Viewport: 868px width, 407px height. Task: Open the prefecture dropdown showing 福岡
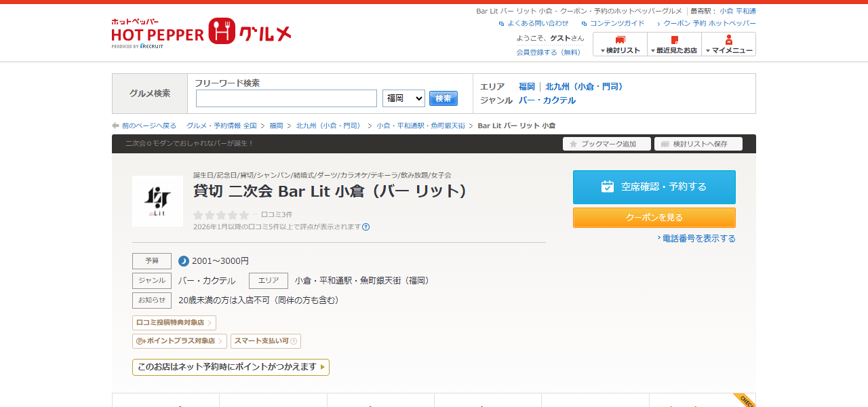coord(403,98)
